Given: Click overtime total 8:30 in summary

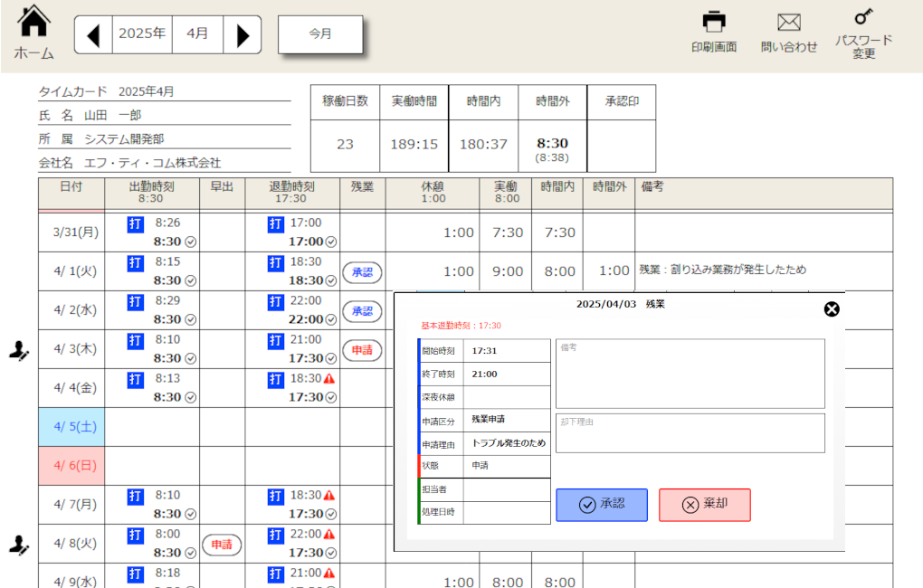Looking at the screenshot, I should pyautogui.click(x=552, y=143).
